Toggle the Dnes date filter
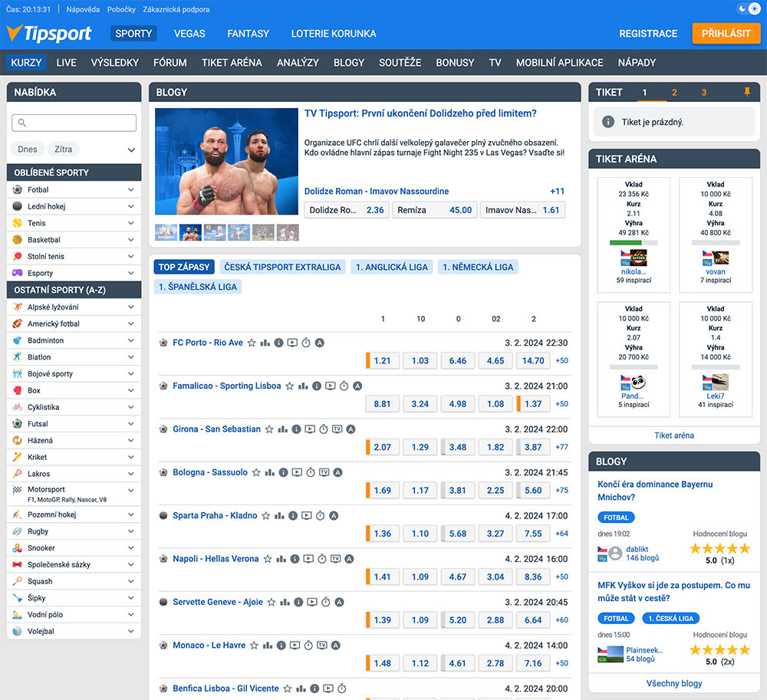Viewport: 767px width, 700px height. pos(28,149)
